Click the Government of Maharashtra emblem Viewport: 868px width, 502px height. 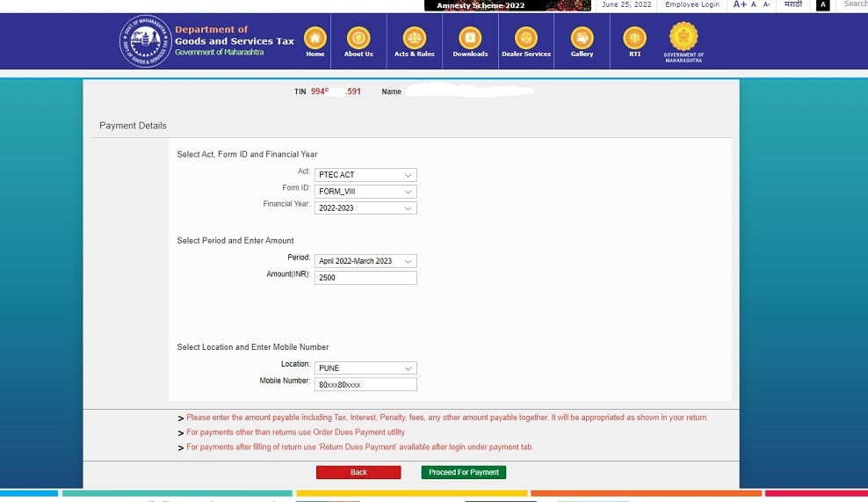point(684,39)
